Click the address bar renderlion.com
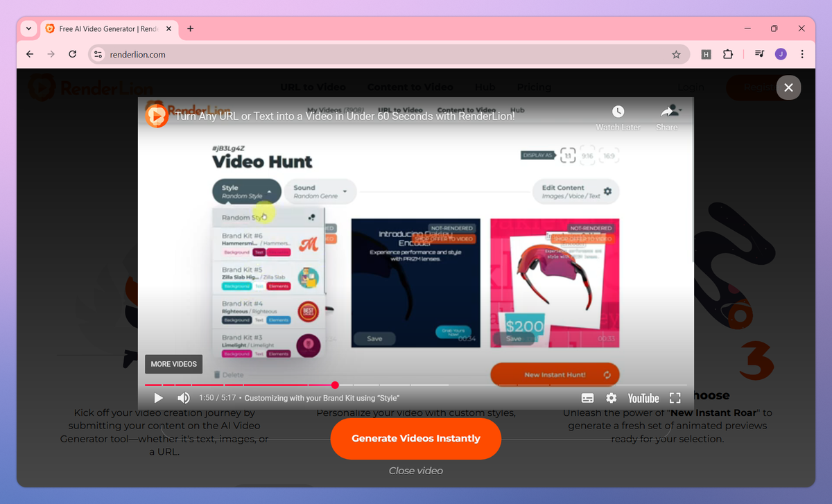This screenshot has width=832, height=504. click(x=388, y=54)
